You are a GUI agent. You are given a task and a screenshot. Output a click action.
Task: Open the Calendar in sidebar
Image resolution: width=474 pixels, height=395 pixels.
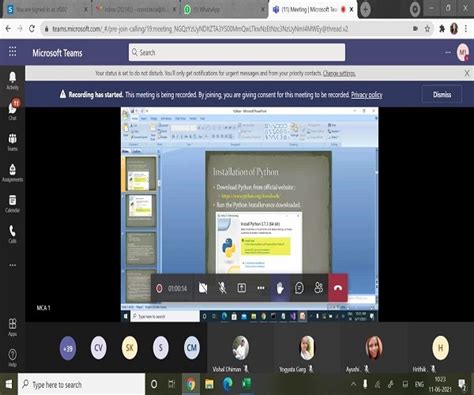click(12, 204)
